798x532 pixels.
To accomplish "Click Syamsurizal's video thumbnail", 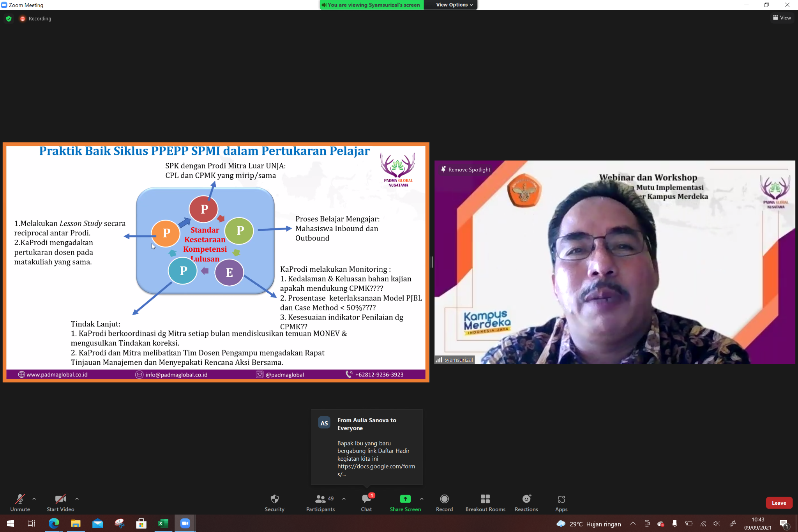I will 614,262.
